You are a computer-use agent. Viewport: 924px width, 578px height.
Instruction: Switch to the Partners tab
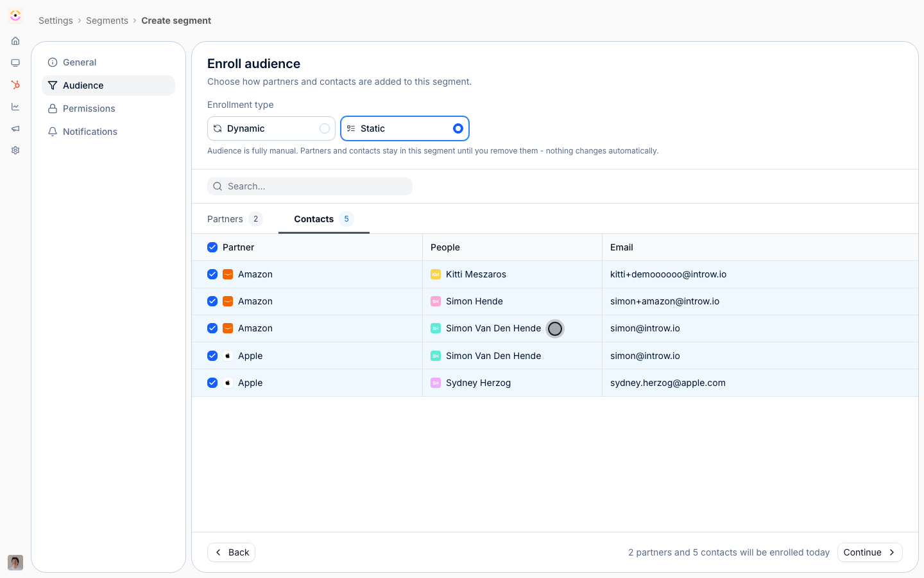coord(235,219)
